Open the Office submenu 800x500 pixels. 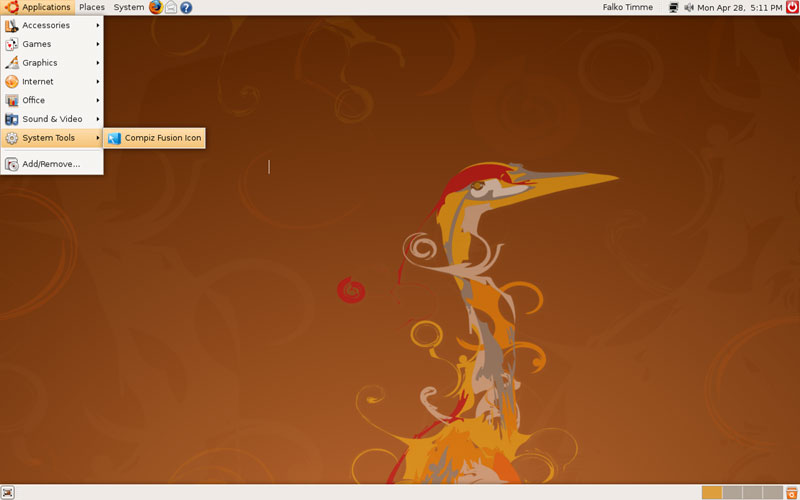click(x=52, y=100)
